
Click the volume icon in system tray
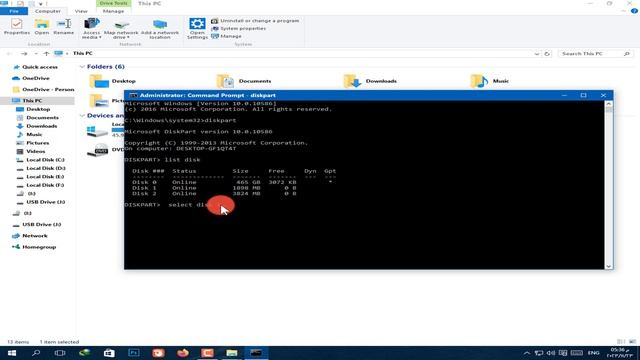pyautogui.click(x=551, y=353)
